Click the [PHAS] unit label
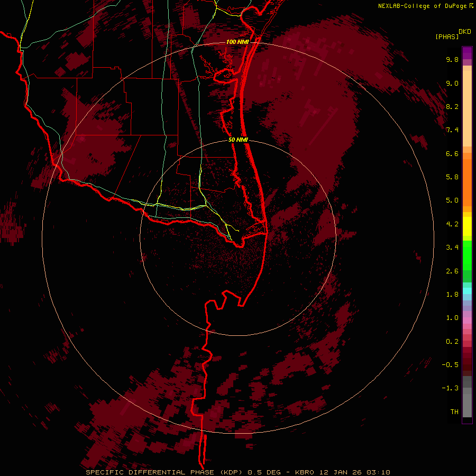The height and width of the screenshot is (476, 476). click(447, 36)
